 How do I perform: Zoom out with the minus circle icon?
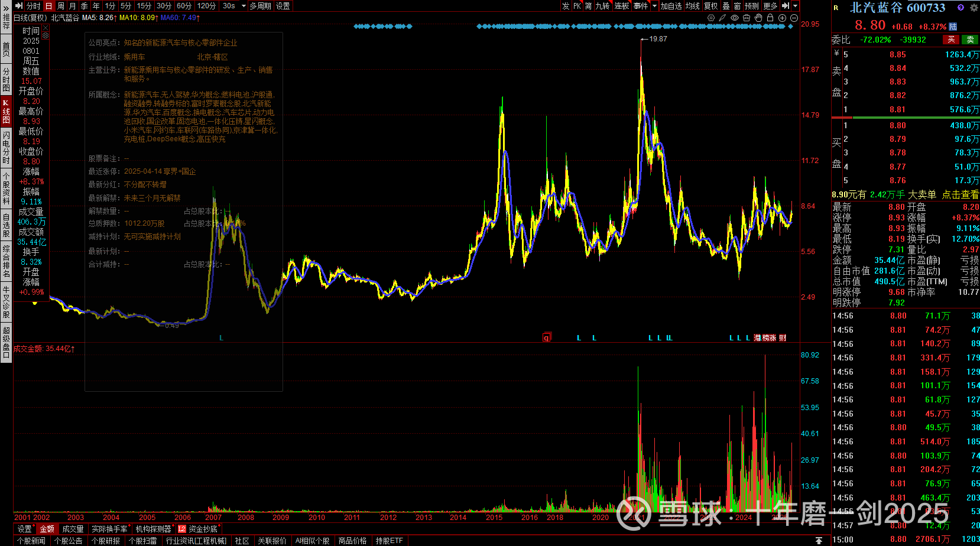point(794,18)
